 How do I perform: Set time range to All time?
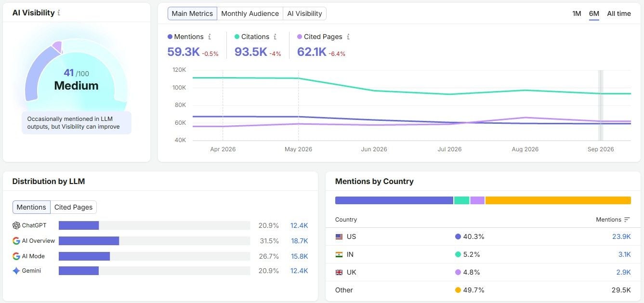tap(619, 13)
